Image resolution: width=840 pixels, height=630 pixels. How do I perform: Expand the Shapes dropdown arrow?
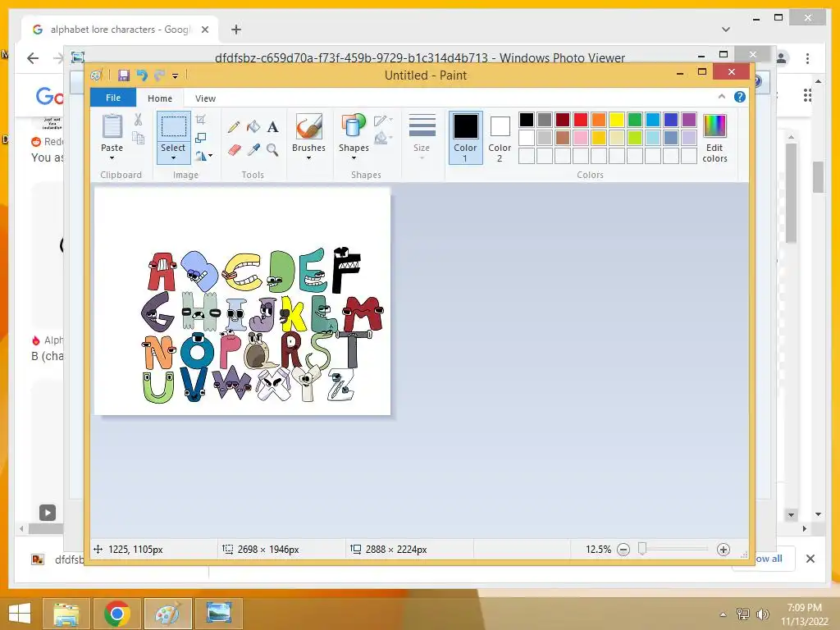click(x=354, y=158)
